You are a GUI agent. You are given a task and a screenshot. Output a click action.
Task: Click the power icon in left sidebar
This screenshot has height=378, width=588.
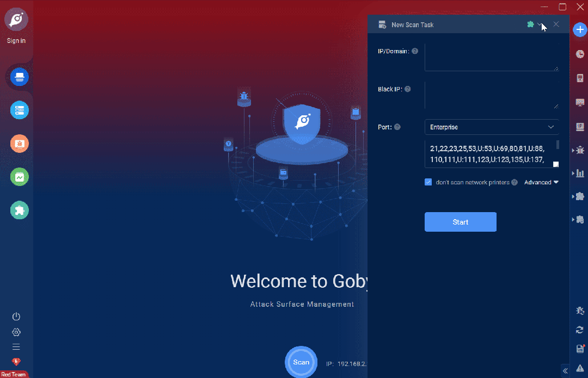16,317
